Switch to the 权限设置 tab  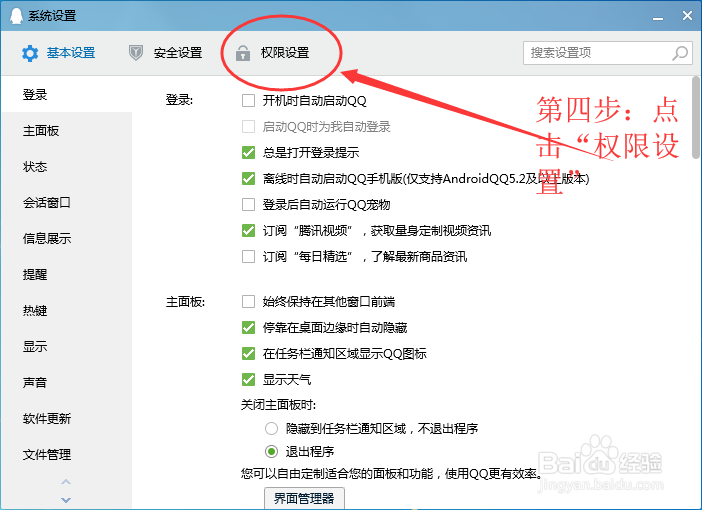(272, 53)
